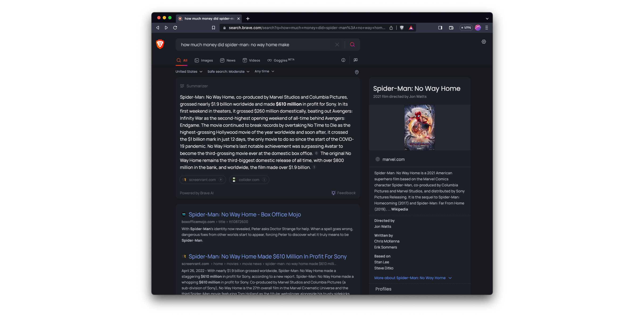Open the Box Office Mojo result

tap(244, 214)
